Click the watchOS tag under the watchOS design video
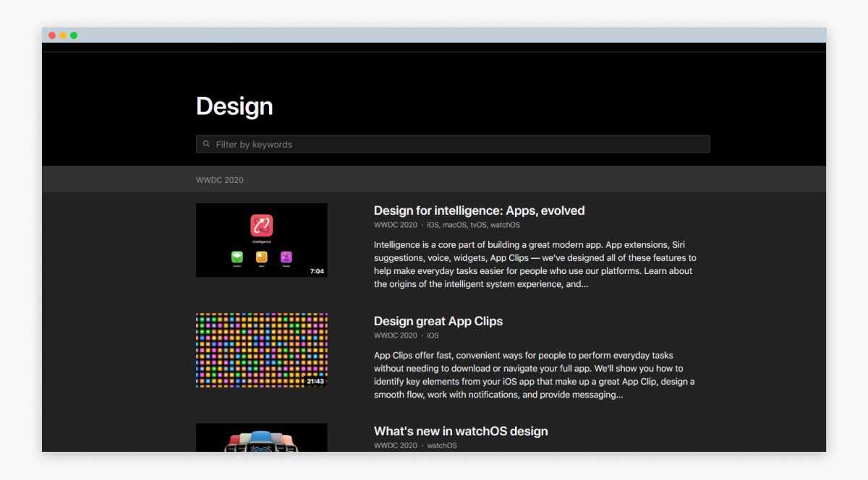Image resolution: width=868 pixels, height=480 pixels. coord(441,445)
